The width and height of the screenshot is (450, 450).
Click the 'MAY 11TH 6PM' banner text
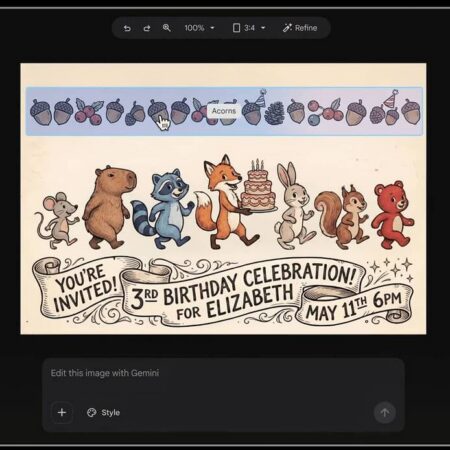tap(354, 307)
